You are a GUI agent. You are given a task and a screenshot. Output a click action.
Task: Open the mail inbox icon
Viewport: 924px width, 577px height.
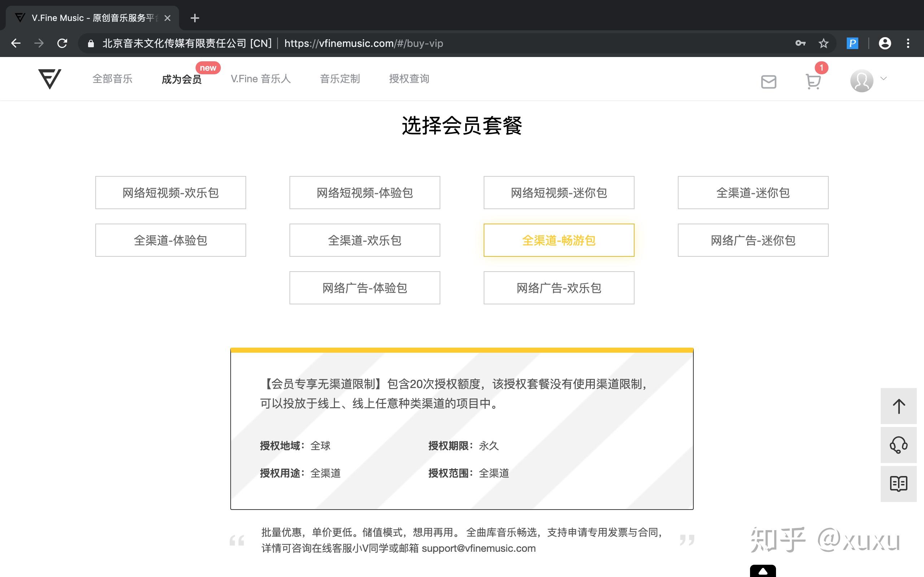tap(768, 81)
